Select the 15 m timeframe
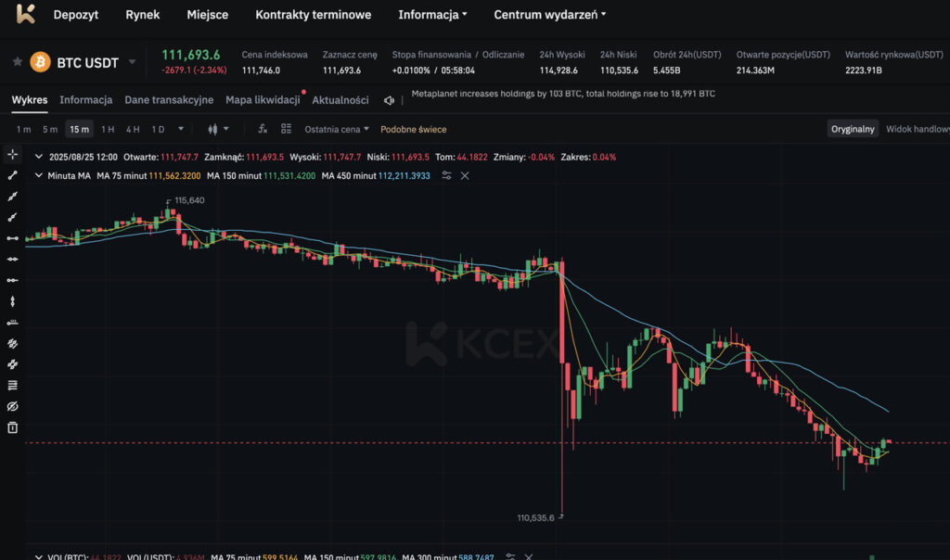 tap(80, 129)
